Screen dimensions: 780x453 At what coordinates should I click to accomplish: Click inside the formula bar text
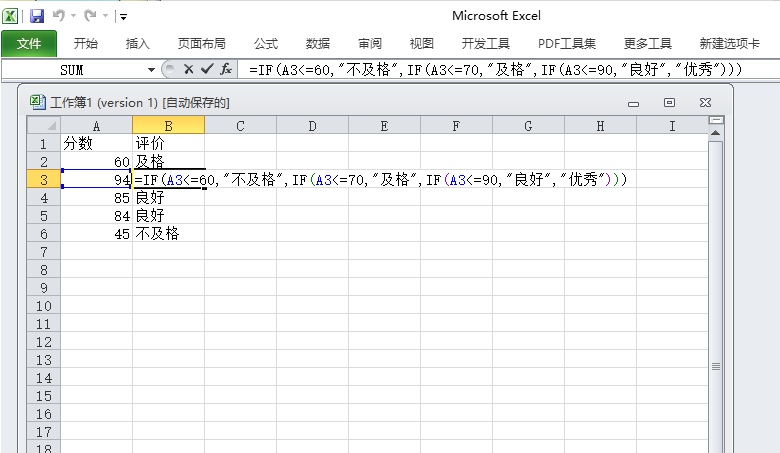(x=495, y=70)
